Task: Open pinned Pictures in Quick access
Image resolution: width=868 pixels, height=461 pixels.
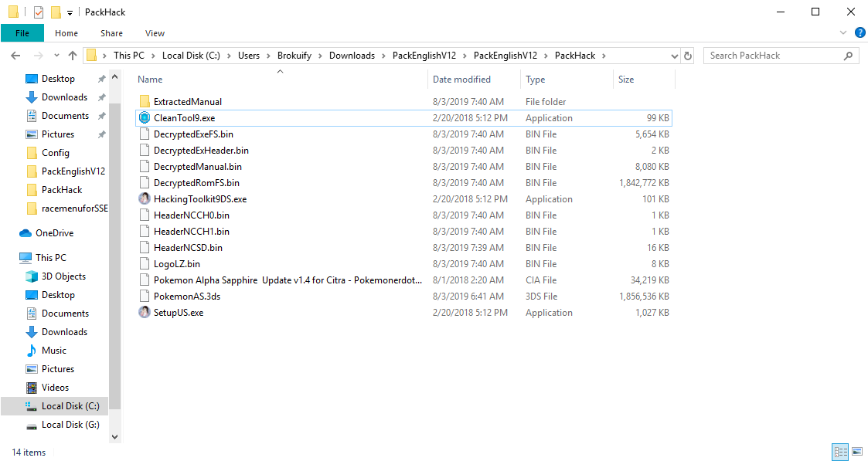Action: [x=49, y=134]
